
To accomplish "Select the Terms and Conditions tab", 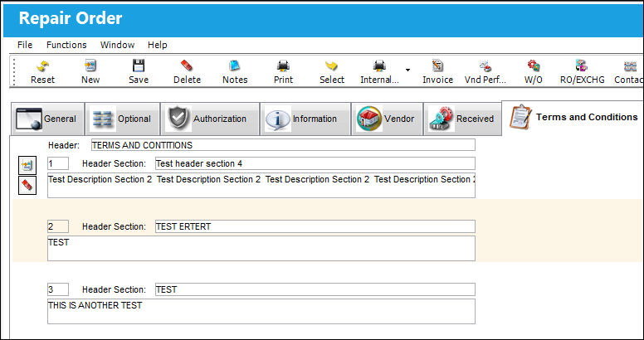I will pyautogui.click(x=573, y=118).
